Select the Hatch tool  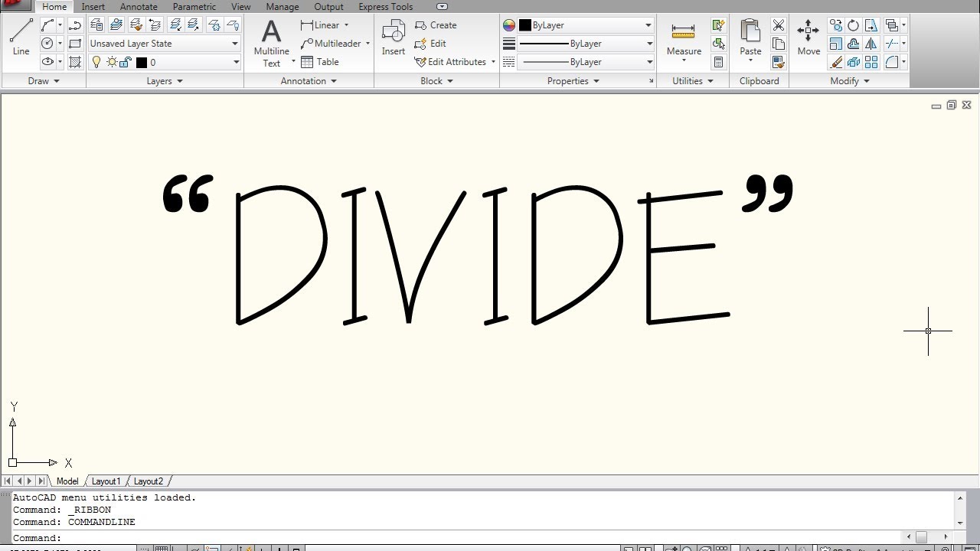(75, 62)
